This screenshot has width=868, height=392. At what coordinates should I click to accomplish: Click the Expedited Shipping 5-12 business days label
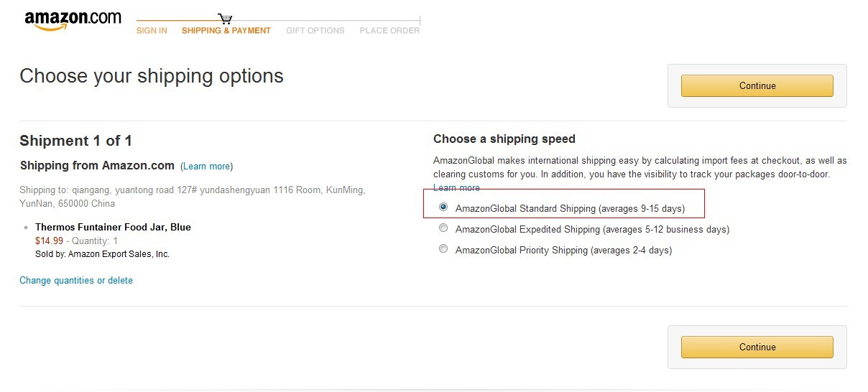592,230
